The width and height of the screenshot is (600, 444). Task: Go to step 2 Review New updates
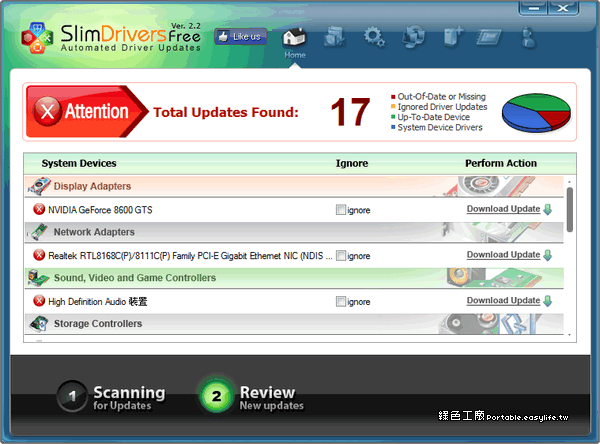pyautogui.click(x=252, y=397)
